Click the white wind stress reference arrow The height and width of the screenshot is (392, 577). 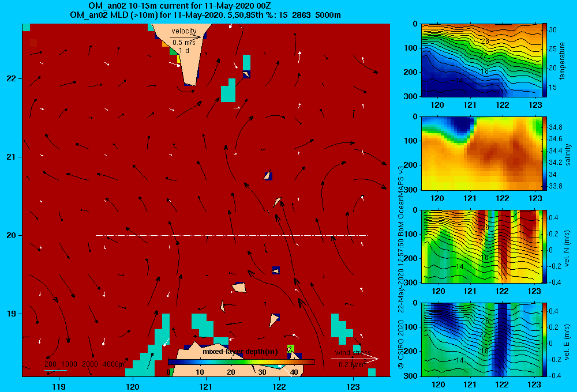(x=355, y=359)
